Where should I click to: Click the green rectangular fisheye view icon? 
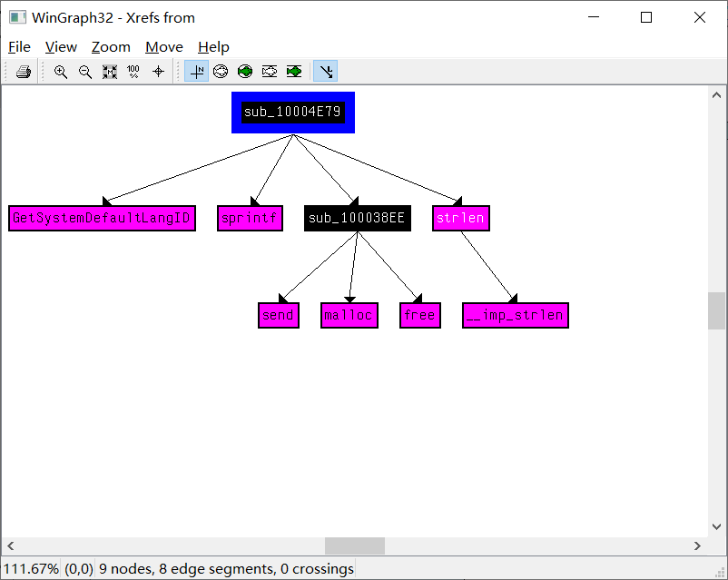pos(294,72)
